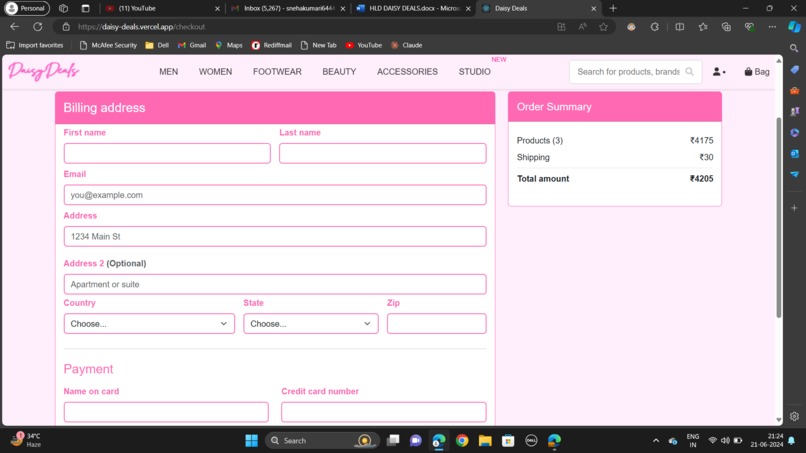Open Microsoft Store from the taskbar

(x=508, y=441)
